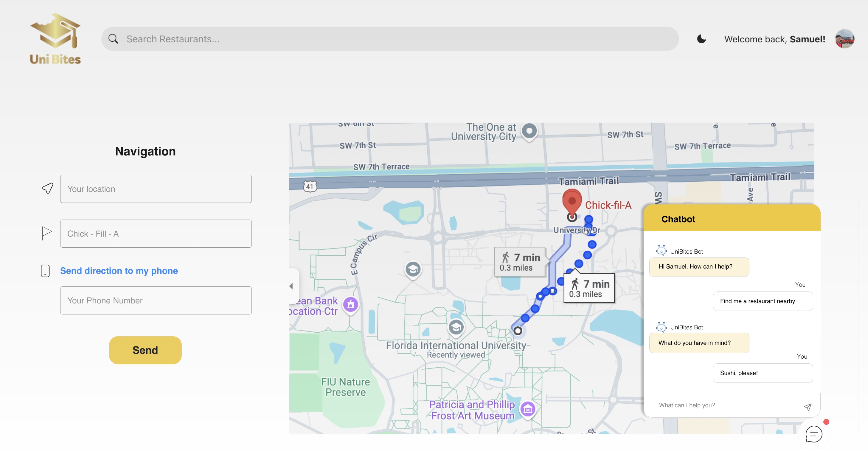Toggle dark mode with the moon icon
Screen dimensions: 868x452
701,39
